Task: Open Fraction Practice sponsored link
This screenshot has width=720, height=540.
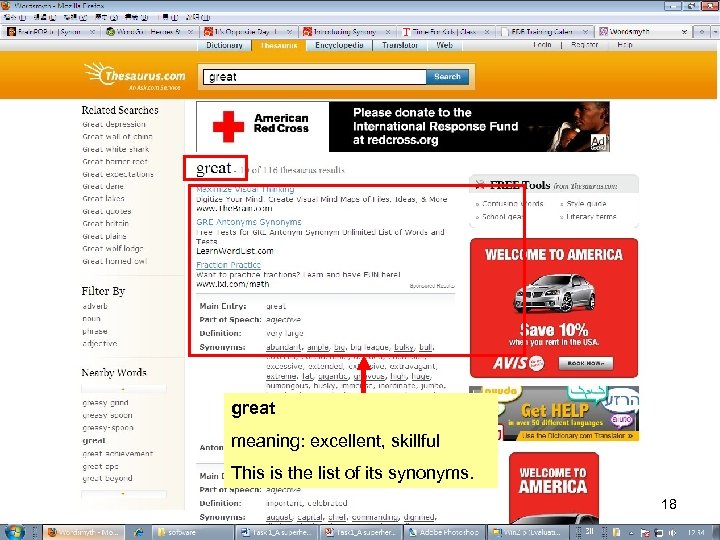Action: (x=228, y=265)
